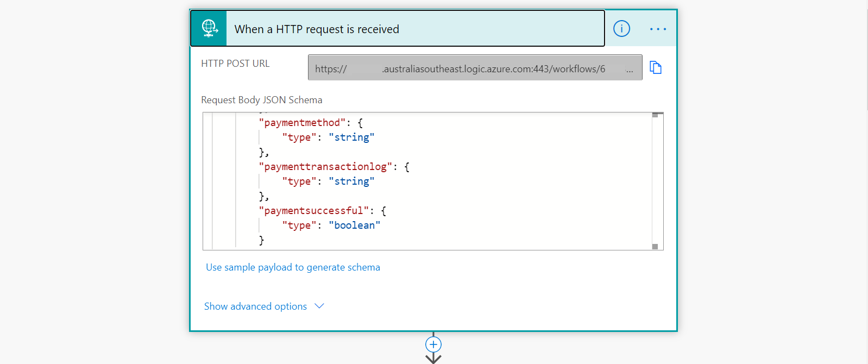
Task: Place cursor on the "paymentsuccessful" key
Action: 314,211
